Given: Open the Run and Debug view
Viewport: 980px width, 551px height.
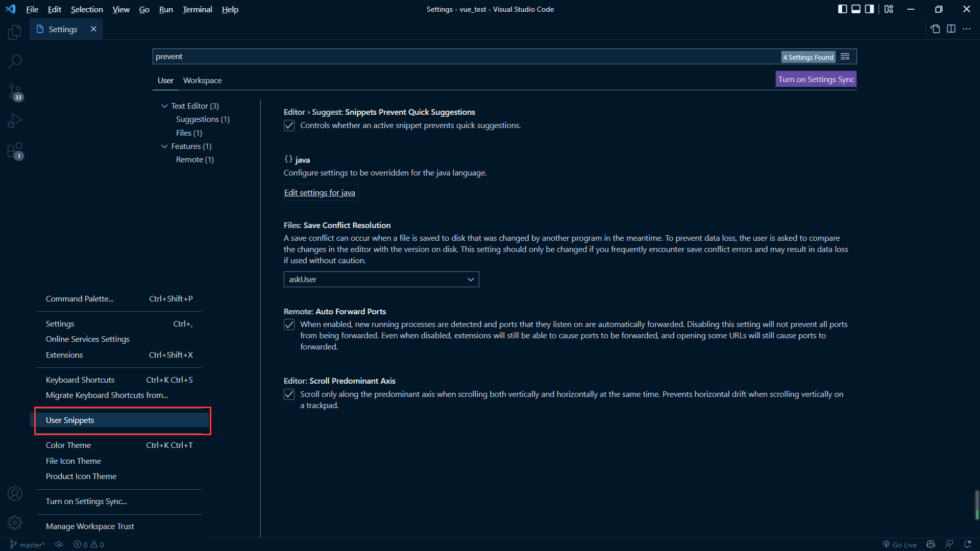Looking at the screenshot, I should click(x=15, y=121).
